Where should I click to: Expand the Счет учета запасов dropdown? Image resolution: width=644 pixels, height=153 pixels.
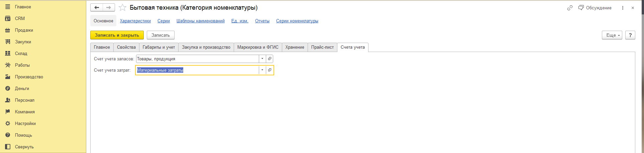(262, 59)
